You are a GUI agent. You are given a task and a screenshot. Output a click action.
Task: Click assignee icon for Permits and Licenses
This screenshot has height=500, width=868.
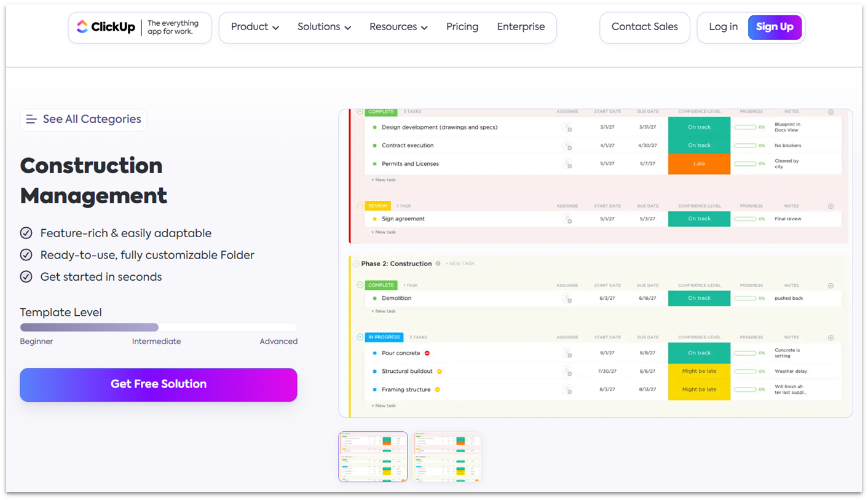[567, 164]
